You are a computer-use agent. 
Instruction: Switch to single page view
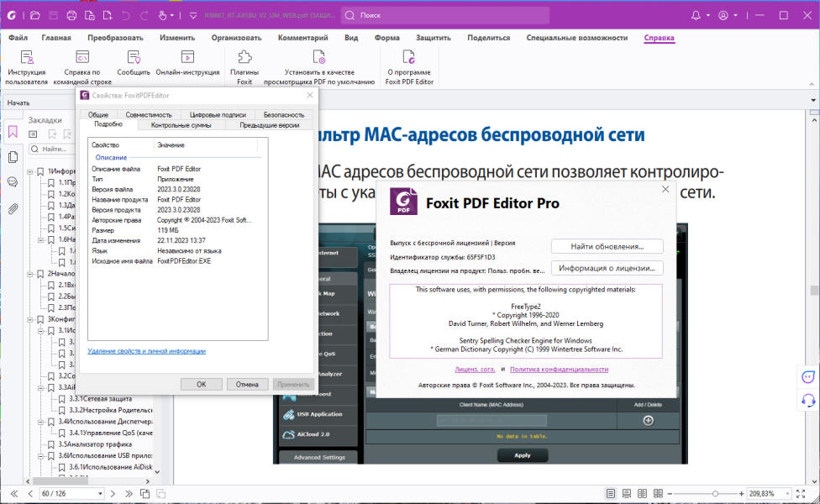(610, 494)
